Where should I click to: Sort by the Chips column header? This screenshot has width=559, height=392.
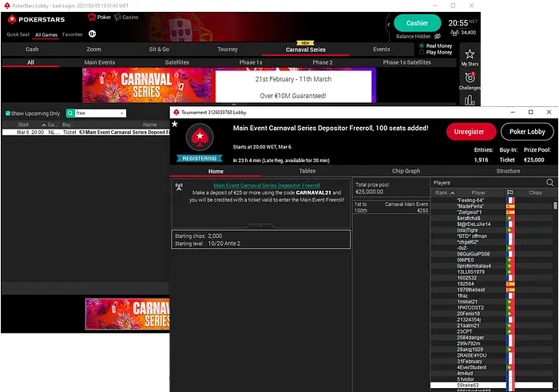[536, 192]
